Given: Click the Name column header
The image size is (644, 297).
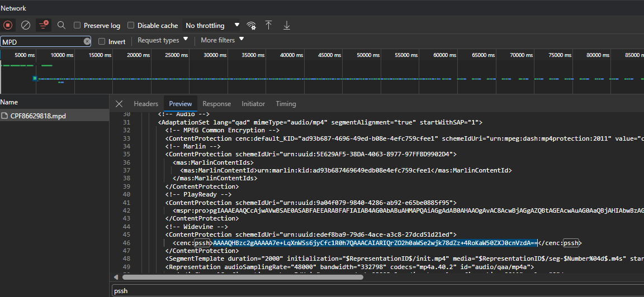Looking at the screenshot, I should (10, 102).
